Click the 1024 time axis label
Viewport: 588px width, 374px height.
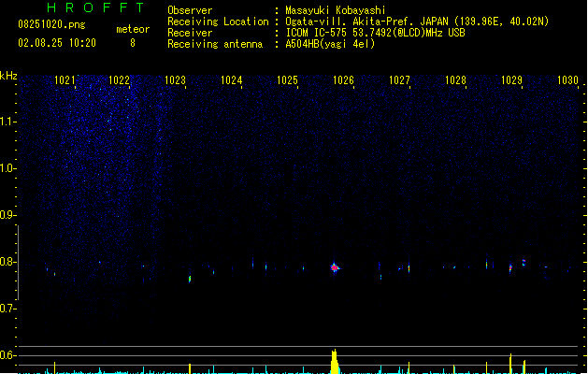pyautogui.click(x=232, y=79)
